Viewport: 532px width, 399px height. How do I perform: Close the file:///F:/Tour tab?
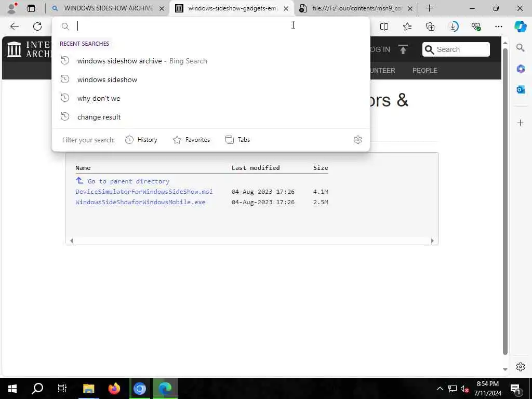coord(410,8)
